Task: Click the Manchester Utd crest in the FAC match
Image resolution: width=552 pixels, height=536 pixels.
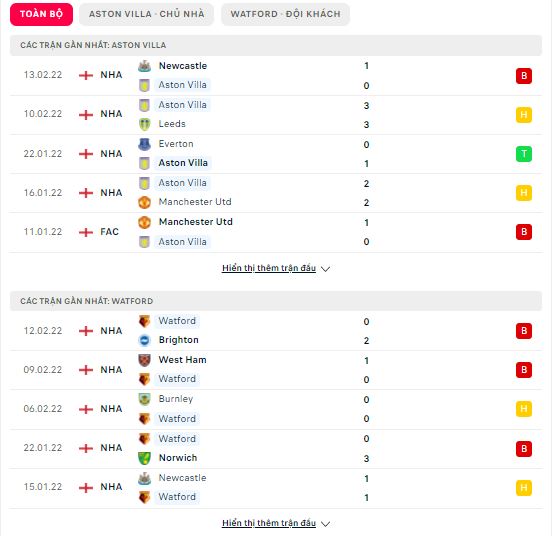Action: coord(144,222)
